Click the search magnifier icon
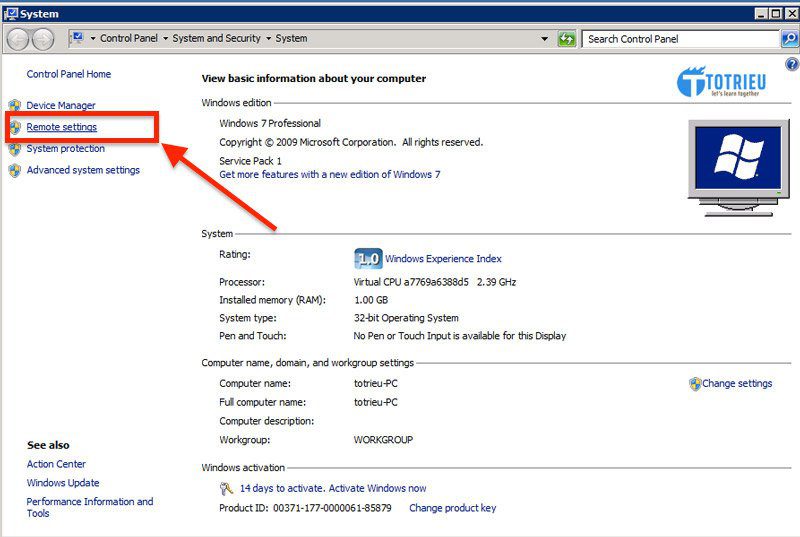The width and height of the screenshot is (800, 537). click(x=789, y=39)
